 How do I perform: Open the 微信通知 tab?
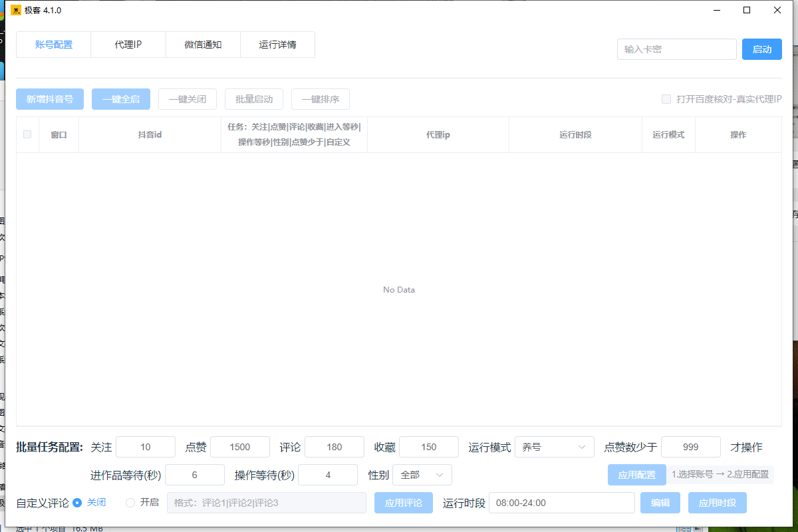click(x=203, y=45)
